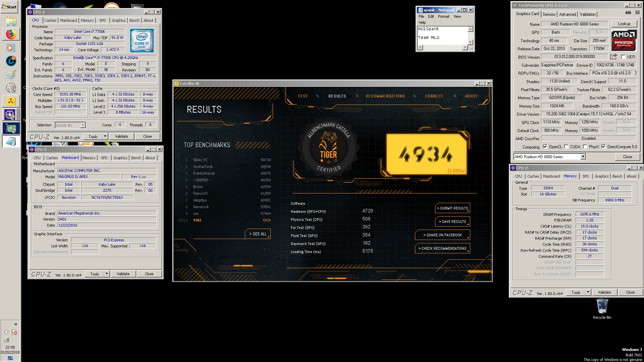644x362 pixels.
Task: Click the Intel Core i7 logo in CPU-Z
Action: pyautogui.click(x=142, y=41)
